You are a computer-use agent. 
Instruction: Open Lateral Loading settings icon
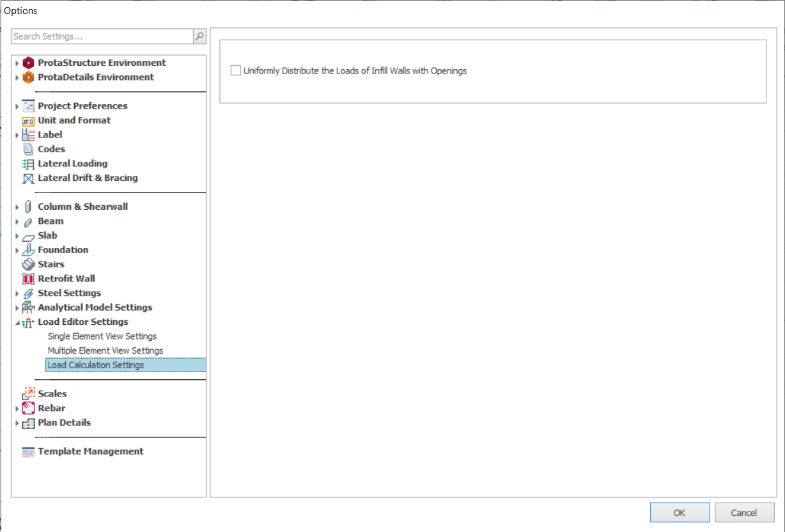[x=28, y=164]
